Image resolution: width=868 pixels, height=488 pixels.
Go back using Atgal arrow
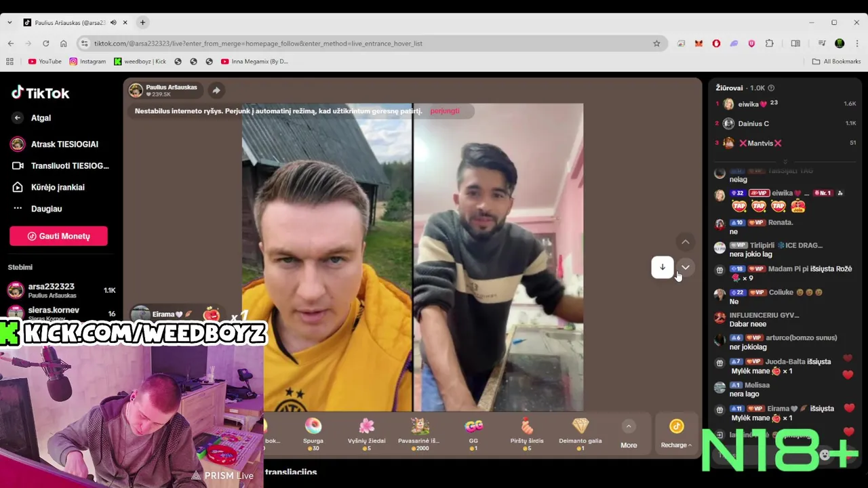coord(18,118)
